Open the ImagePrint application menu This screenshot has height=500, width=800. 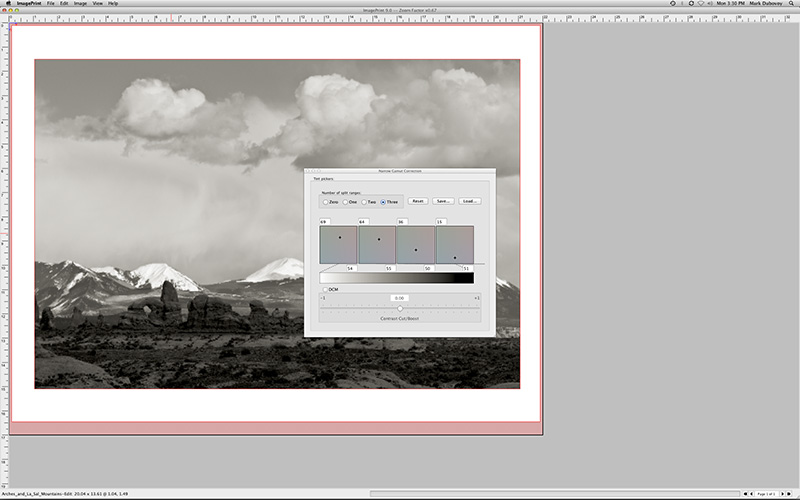(x=29, y=3)
